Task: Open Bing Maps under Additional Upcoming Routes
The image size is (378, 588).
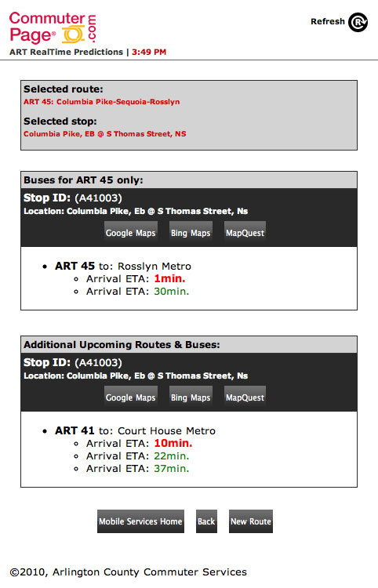Action: 191,397
